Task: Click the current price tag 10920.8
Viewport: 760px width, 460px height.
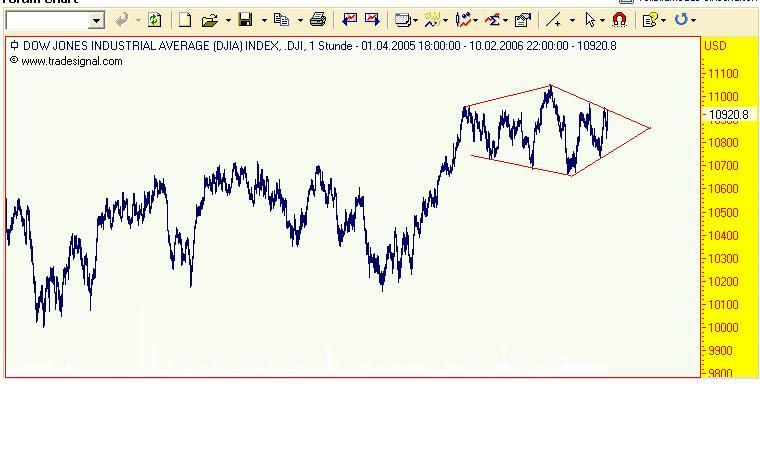Action: (729, 115)
